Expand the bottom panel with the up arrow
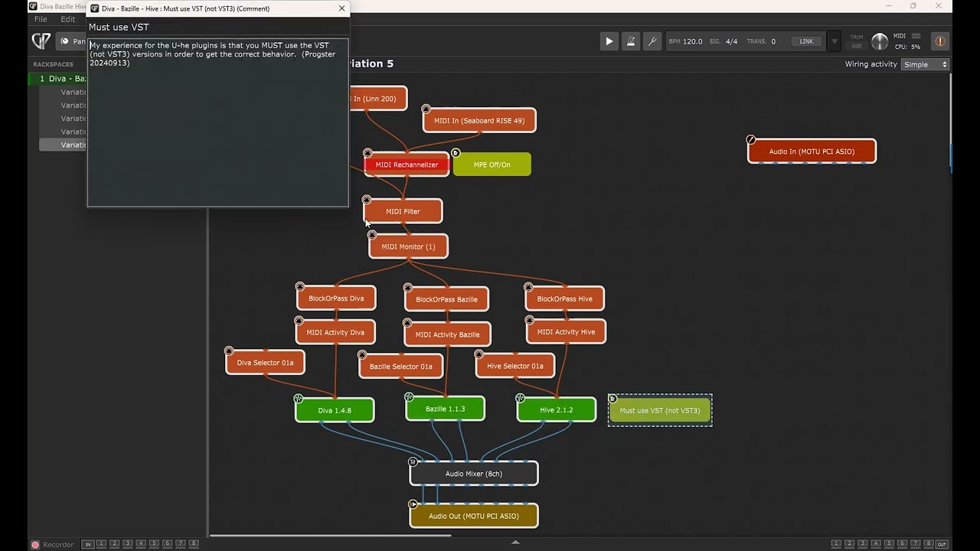This screenshot has height=551, width=980. 515,542
